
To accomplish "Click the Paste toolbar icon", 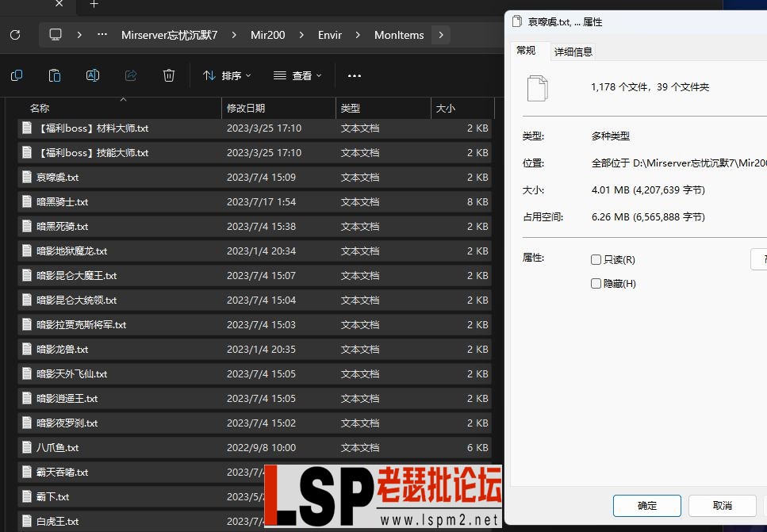I will [x=54, y=75].
